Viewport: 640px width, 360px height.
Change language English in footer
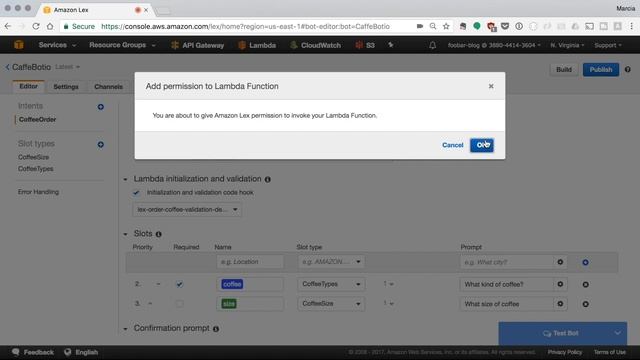pyautogui.click(x=81, y=352)
